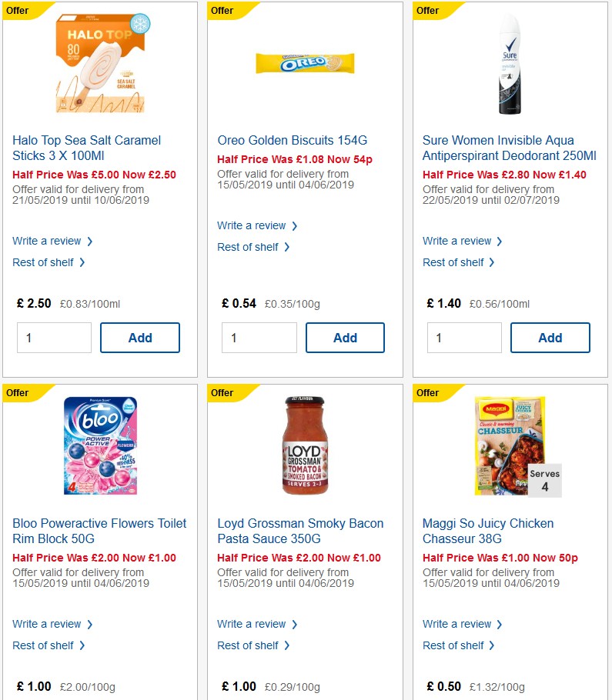Add Loyd Grossman pasta sauce to basket

(345, 696)
